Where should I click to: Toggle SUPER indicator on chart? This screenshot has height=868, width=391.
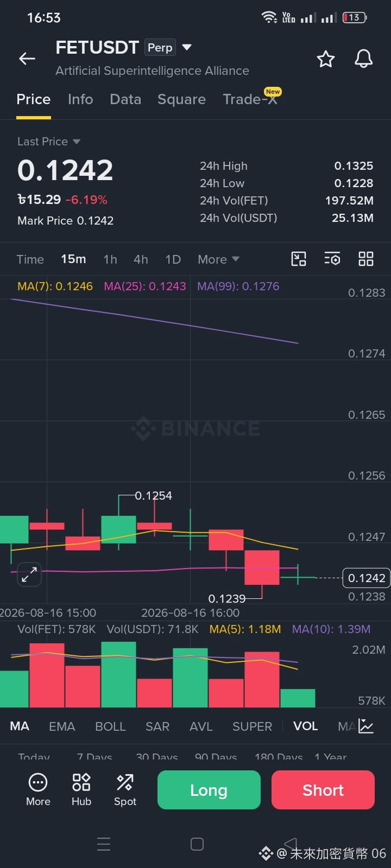click(252, 726)
